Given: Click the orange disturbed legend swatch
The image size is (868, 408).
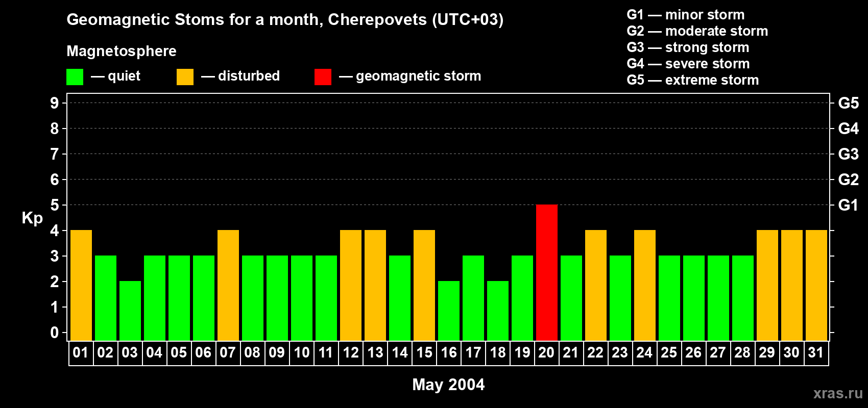Looking at the screenshot, I should pos(185,77).
